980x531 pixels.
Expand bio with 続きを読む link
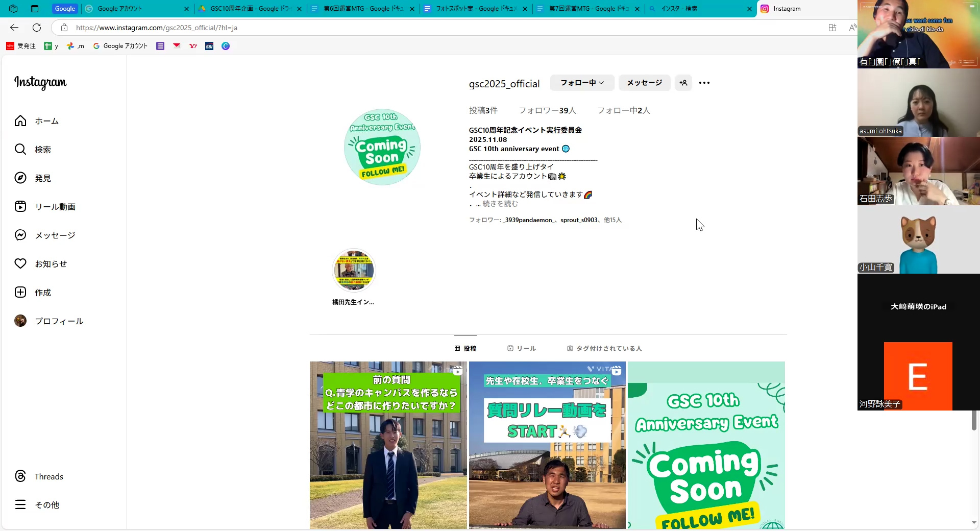[500, 204]
